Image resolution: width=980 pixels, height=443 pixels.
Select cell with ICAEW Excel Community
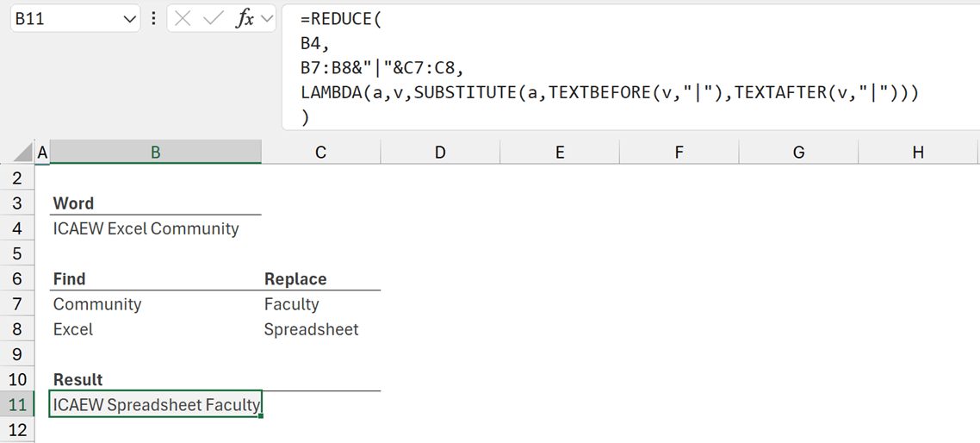[146, 228]
